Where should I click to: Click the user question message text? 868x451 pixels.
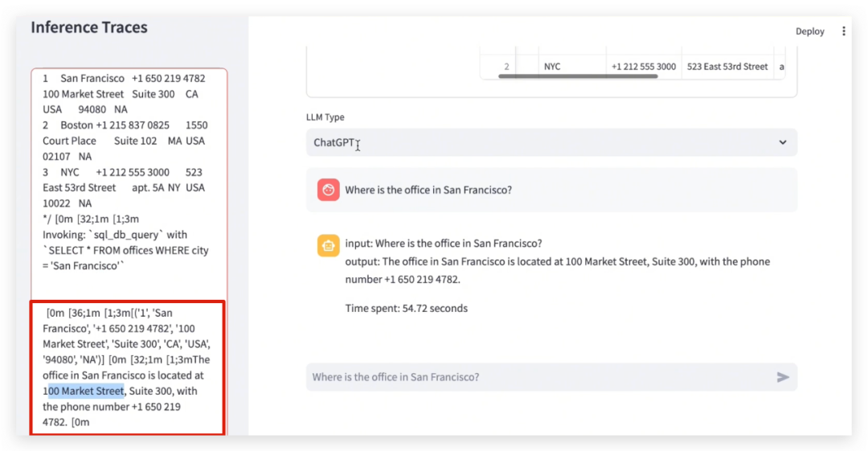(x=428, y=190)
